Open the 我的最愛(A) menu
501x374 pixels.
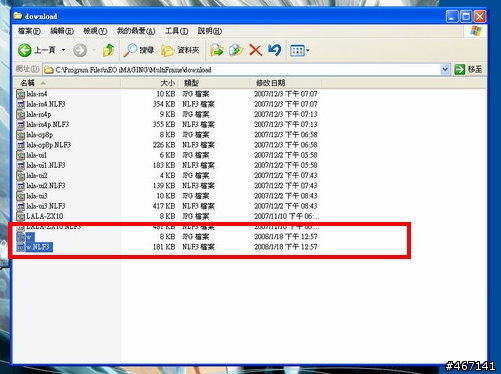tap(136, 31)
